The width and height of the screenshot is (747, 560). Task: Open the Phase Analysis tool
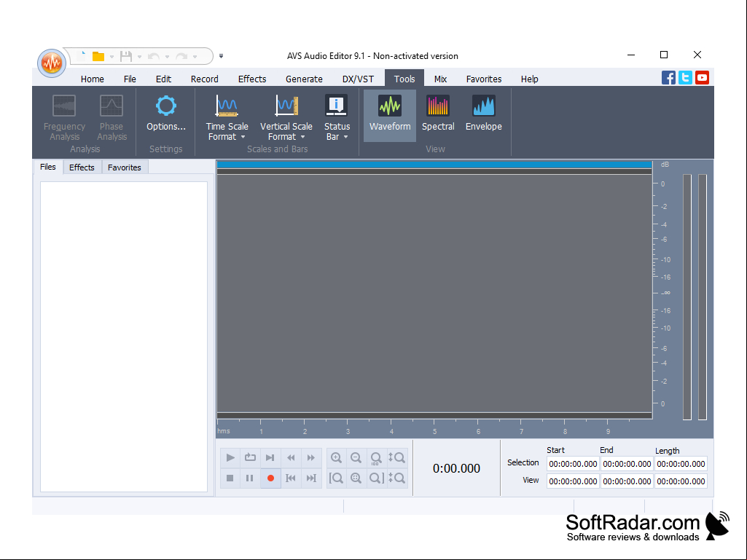pos(112,117)
